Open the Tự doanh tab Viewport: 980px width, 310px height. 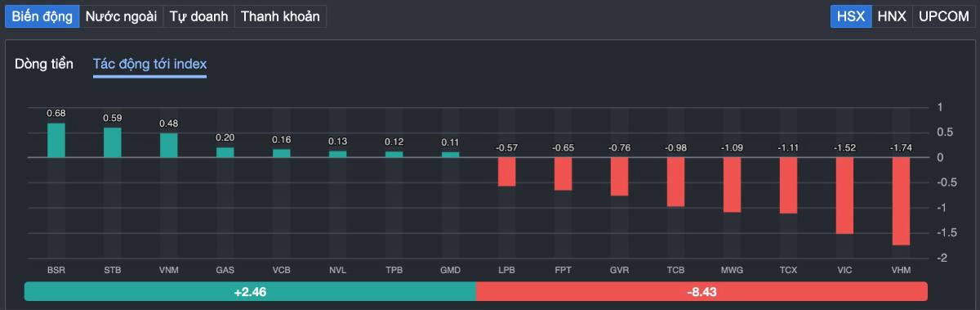198,16
